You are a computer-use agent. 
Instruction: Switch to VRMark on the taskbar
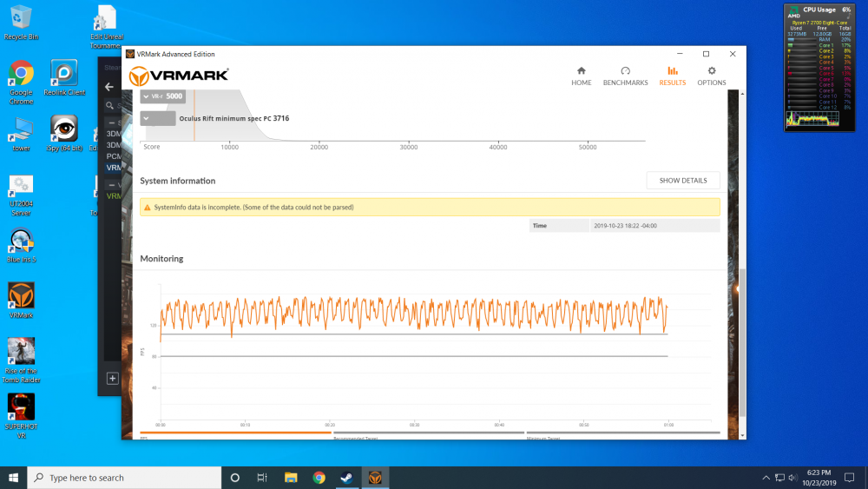pyautogui.click(x=375, y=478)
